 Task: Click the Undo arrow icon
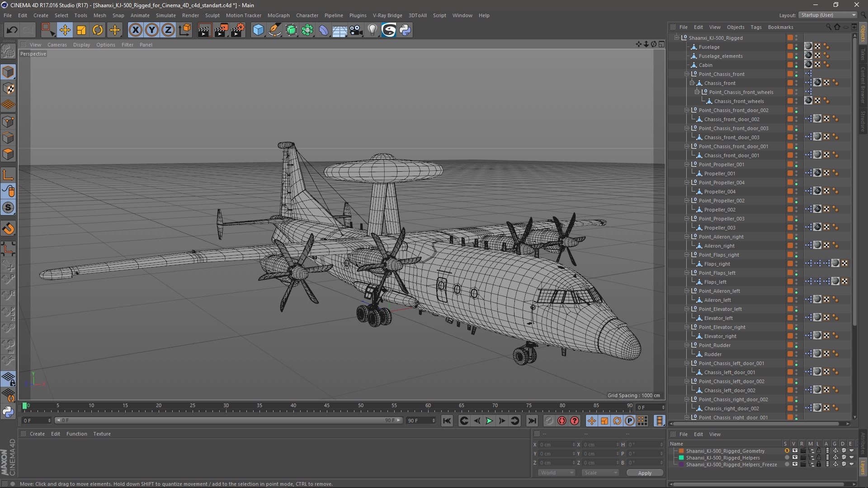point(12,30)
